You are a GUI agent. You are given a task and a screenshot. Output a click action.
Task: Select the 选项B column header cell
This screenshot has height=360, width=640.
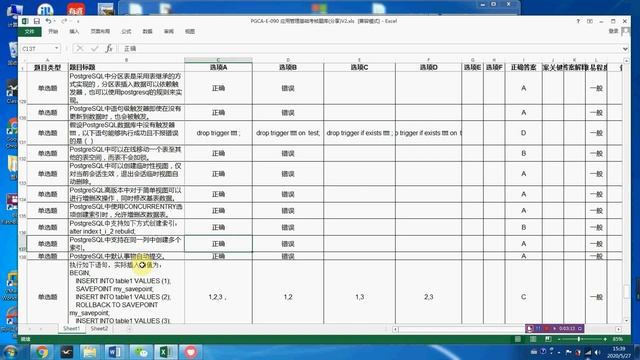tap(288, 67)
